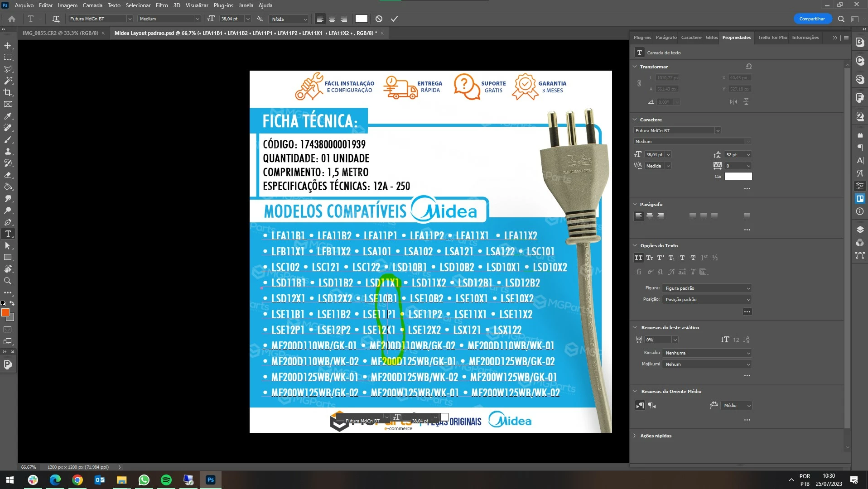Cancel current text edits in options bar

click(379, 19)
